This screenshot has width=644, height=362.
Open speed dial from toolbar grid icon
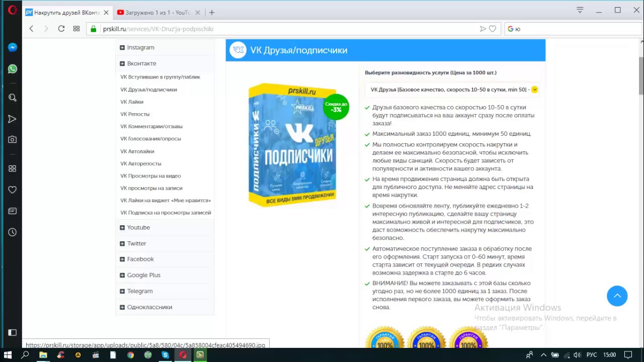click(76, 29)
